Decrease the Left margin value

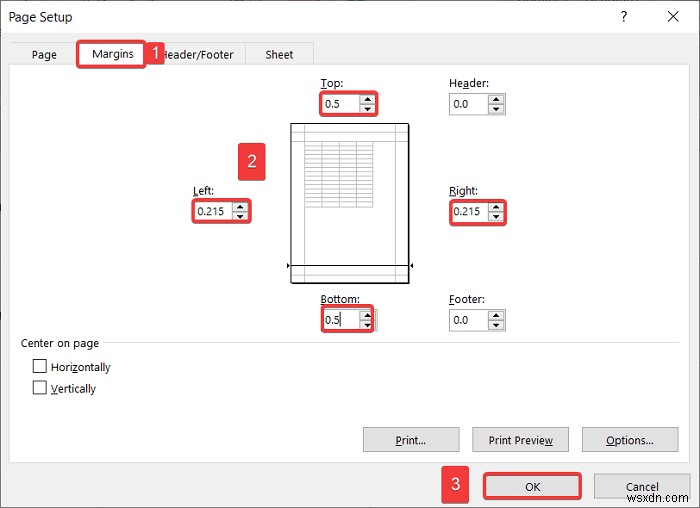240,216
